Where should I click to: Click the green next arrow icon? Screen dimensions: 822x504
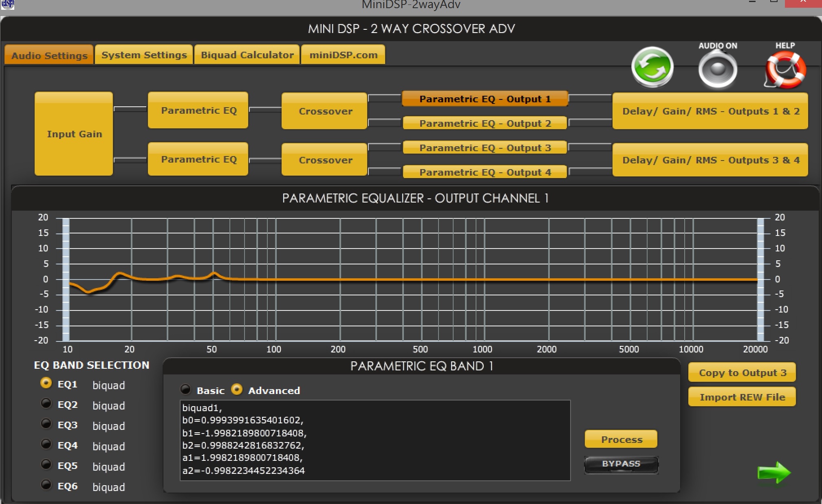tap(774, 473)
